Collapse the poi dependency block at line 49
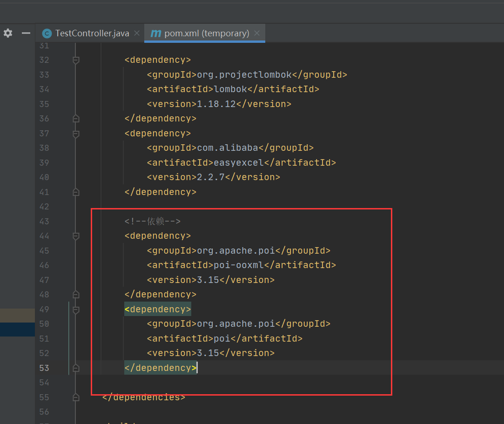The width and height of the screenshot is (504, 424). click(x=76, y=309)
